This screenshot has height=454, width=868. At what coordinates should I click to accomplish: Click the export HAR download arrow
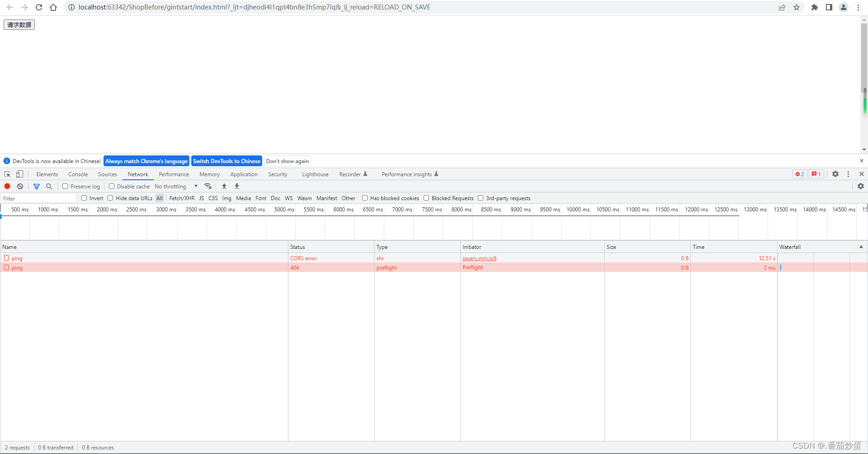tap(237, 186)
